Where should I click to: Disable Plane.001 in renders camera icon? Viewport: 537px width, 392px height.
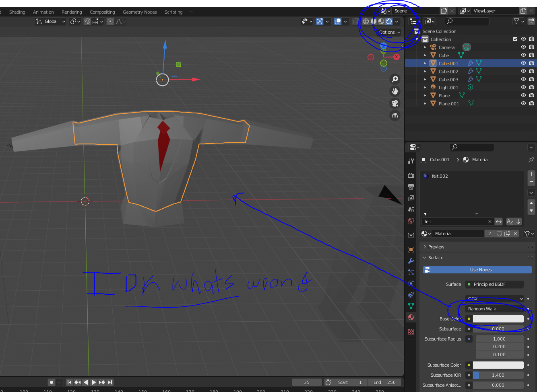click(531, 103)
